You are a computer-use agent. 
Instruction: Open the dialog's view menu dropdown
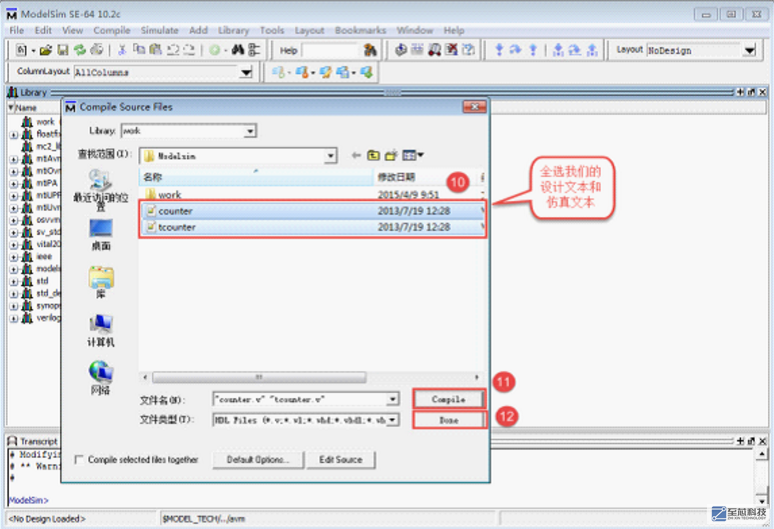click(x=421, y=155)
